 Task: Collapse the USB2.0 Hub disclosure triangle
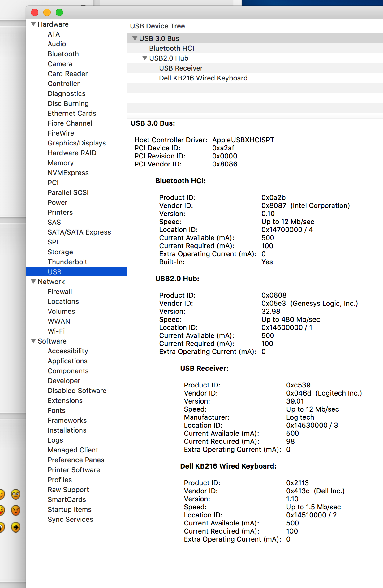(x=144, y=58)
